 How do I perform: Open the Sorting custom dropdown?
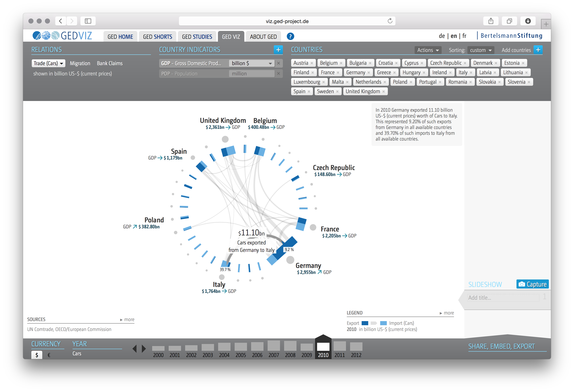click(480, 50)
